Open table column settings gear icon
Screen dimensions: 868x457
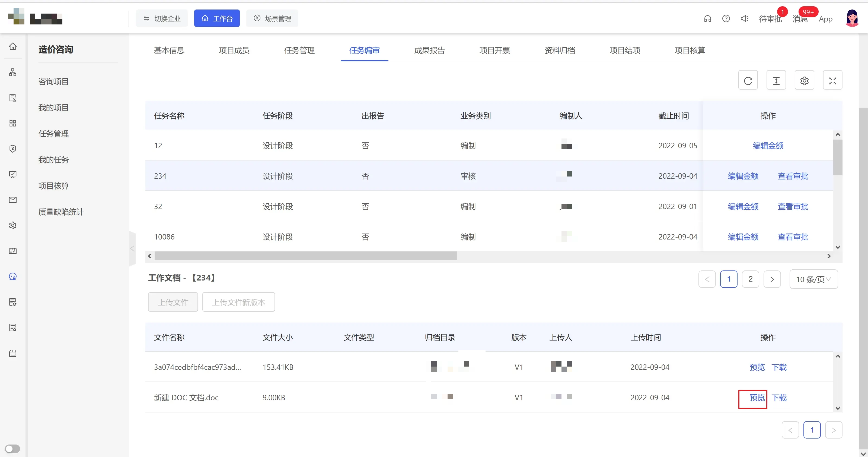[804, 80]
